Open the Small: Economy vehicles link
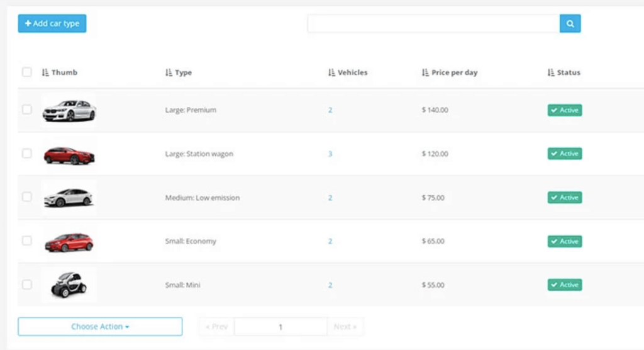The height and width of the screenshot is (350, 644). (330, 242)
